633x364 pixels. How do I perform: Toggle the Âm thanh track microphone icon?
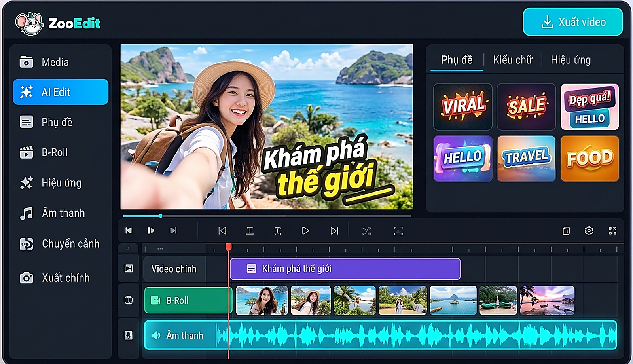pyautogui.click(x=129, y=335)
